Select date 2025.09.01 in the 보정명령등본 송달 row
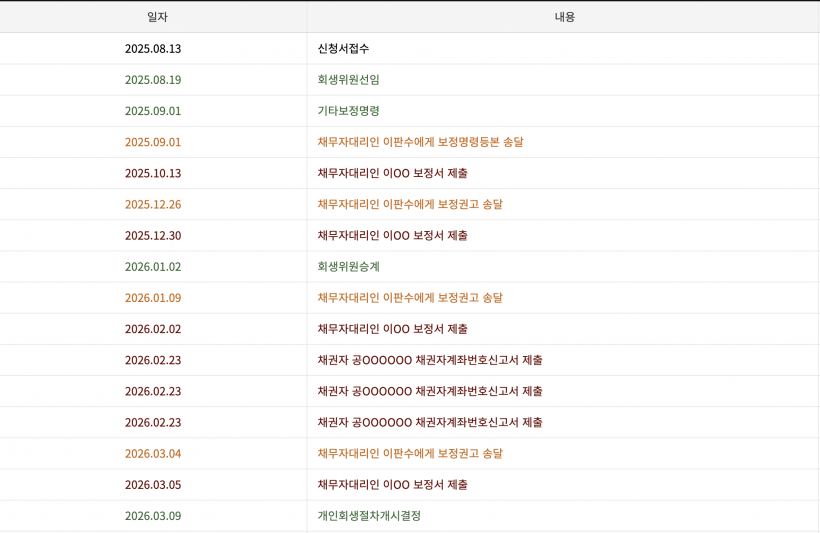The width and height of the screenshot is (820, 533). [153, 142]
